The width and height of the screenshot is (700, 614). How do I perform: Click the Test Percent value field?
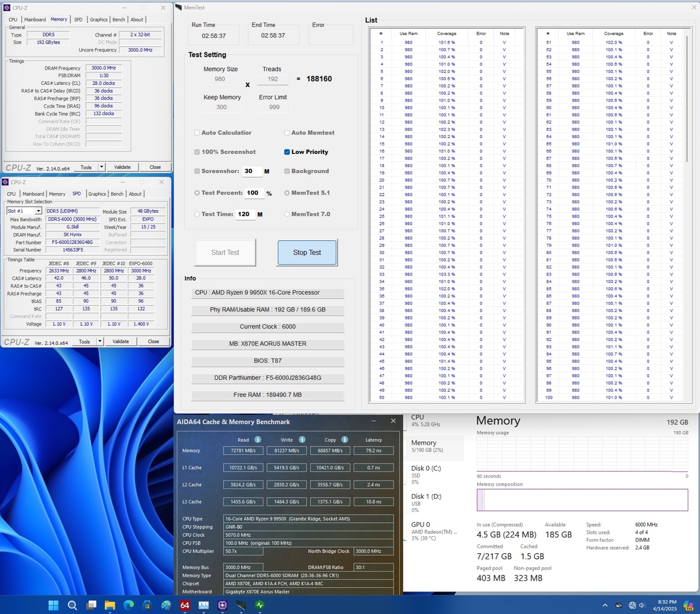point(254,193)
